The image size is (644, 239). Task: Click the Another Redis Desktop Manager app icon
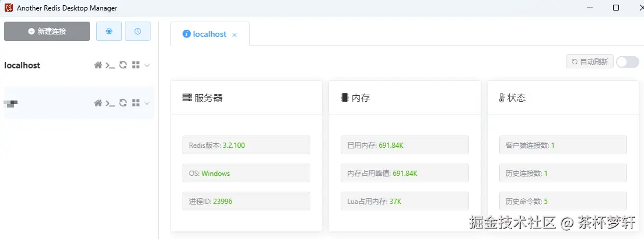coord(9,8)
